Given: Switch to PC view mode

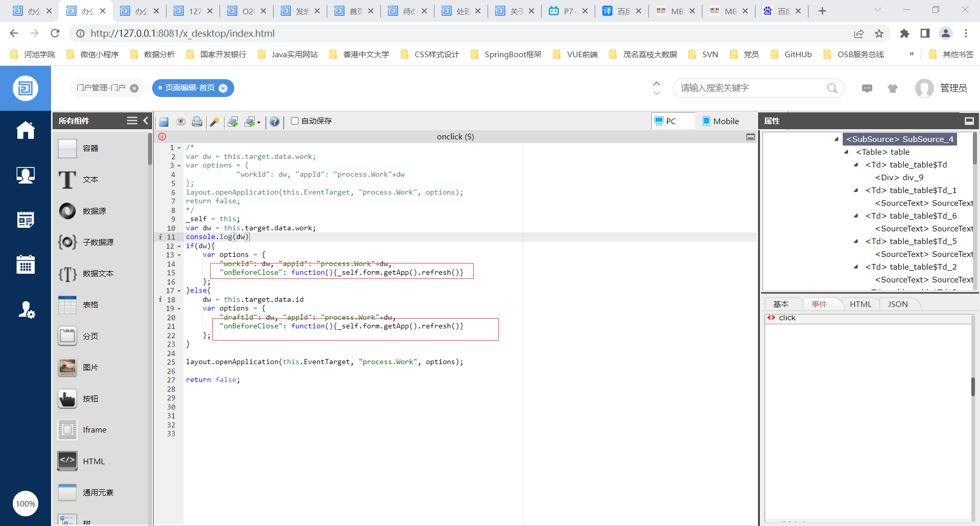Looking at the screenshot, I should pos(665,121).
